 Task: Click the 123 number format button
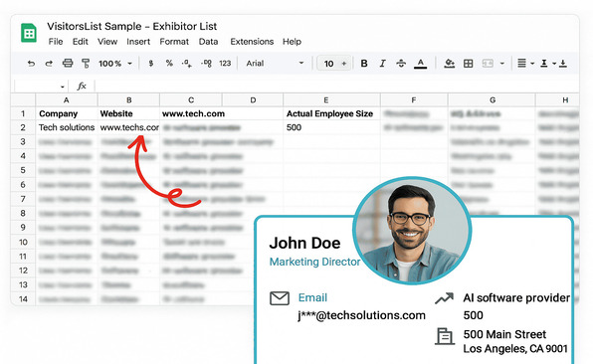pyautogui.click(x=225, y=64)
